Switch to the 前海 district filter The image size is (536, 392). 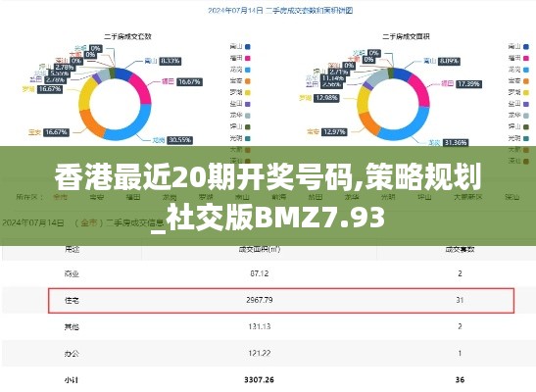click(278, 197)
